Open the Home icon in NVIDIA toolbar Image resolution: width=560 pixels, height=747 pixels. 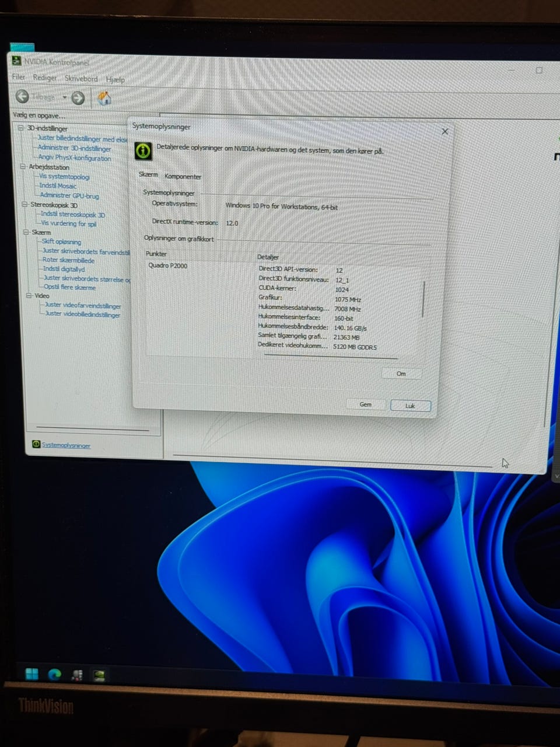tap(104, 98)
